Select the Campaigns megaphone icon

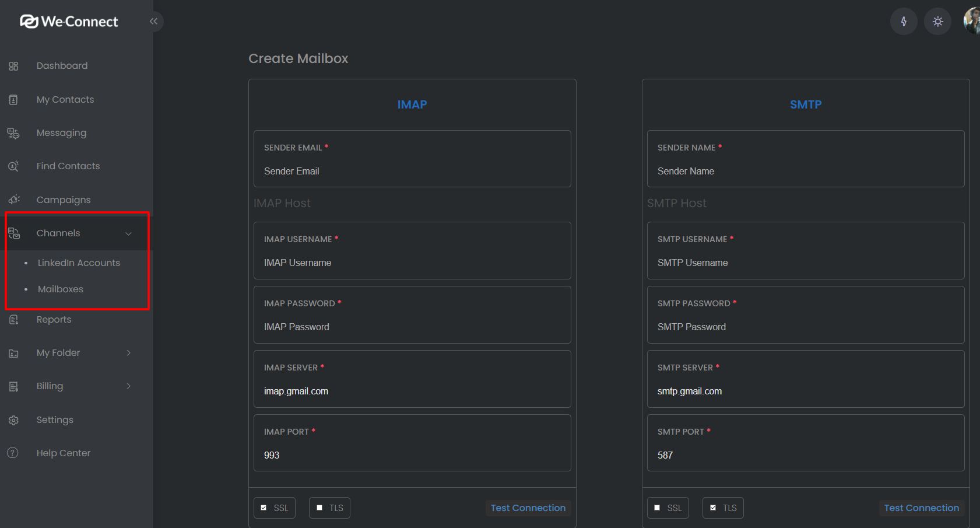tap(13, 199)
